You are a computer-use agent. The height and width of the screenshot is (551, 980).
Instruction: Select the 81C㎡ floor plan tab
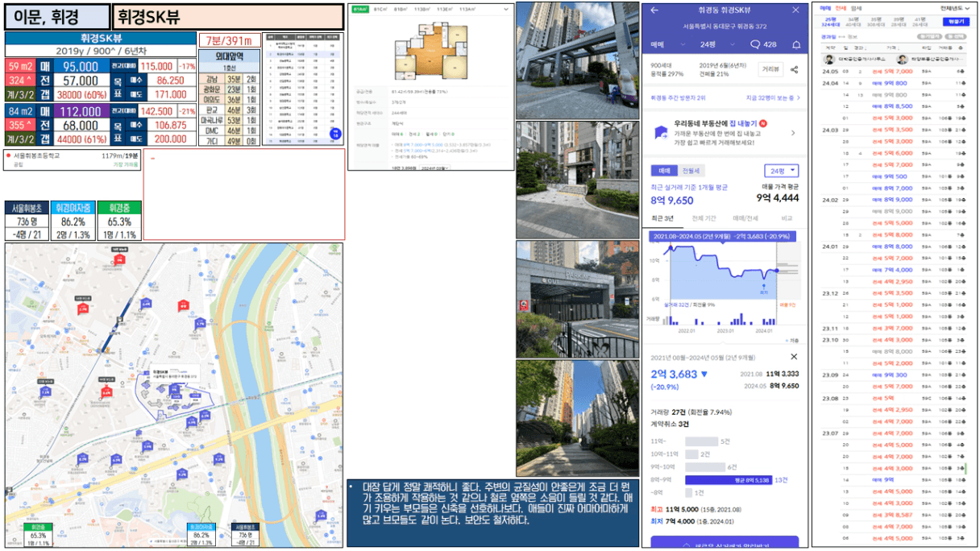pyautogui.click(x=381, y=9)
